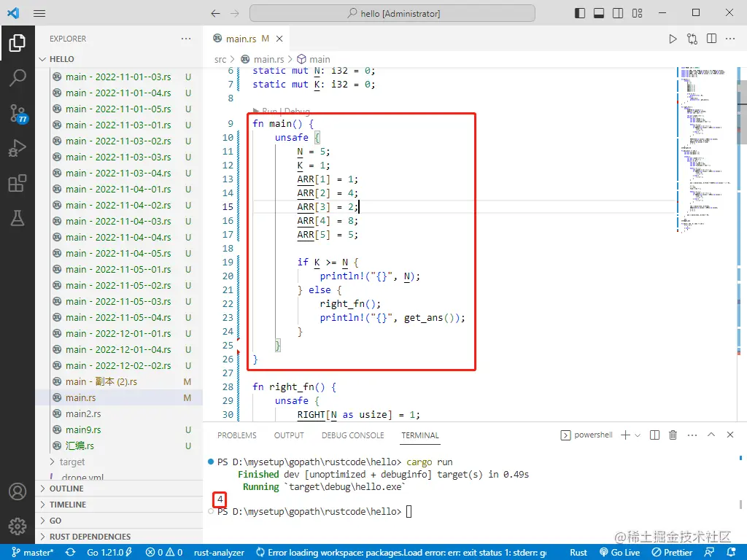Image resolution: width=747 pixels, height=560 pixels.
Task: Open notifications bell in status bar
Action: pos(732,553)
